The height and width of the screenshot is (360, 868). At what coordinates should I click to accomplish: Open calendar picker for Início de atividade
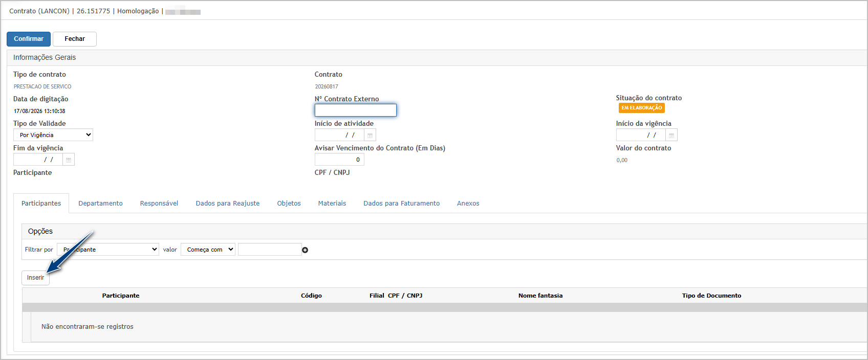[370, 135]
